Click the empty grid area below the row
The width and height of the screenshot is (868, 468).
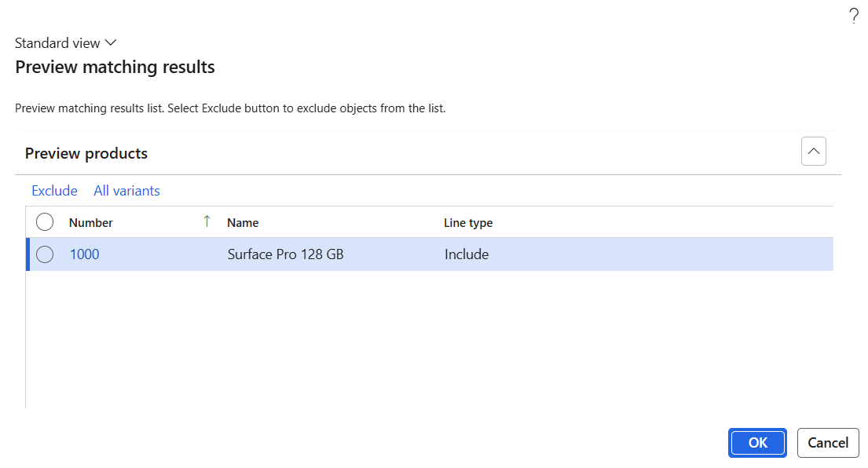430,340
